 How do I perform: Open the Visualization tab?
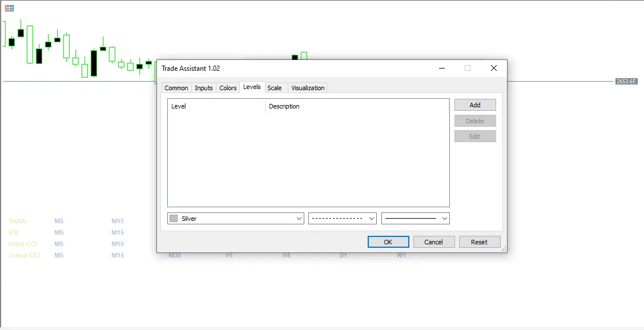(x=308, y=88)
